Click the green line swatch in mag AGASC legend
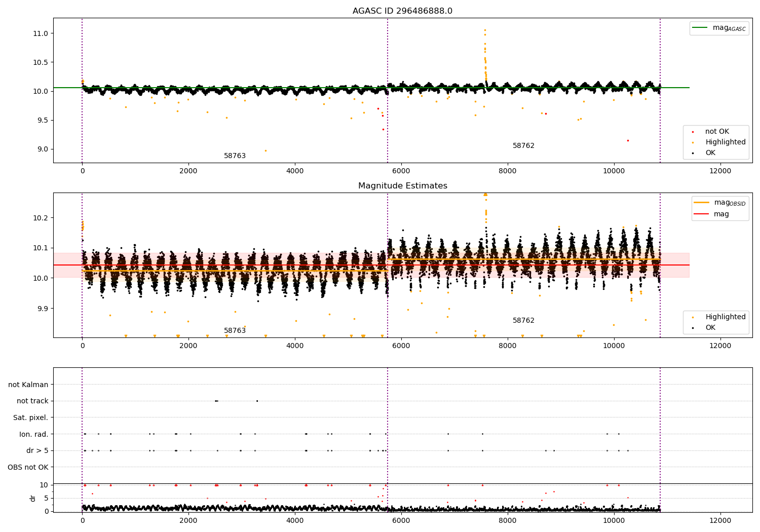760x532 pixels. coord(701,28)
